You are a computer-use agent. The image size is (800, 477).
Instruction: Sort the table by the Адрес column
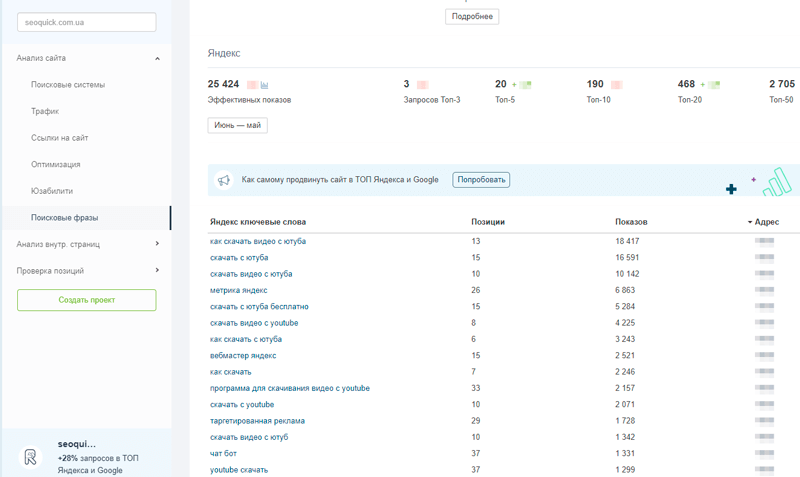point(763,222)
